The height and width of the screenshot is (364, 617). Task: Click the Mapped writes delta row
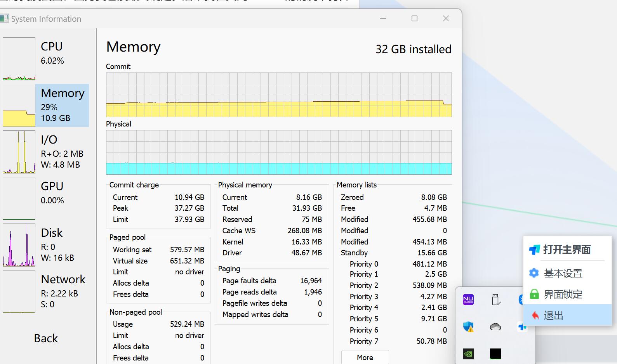coord(272,315)
